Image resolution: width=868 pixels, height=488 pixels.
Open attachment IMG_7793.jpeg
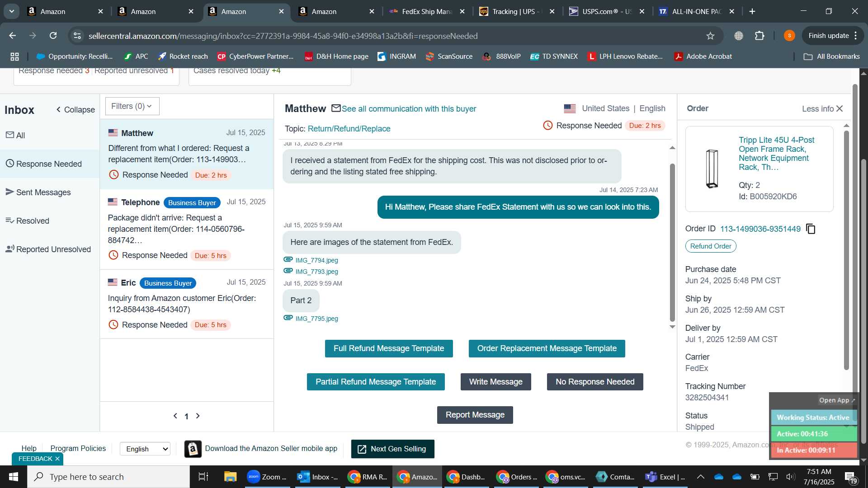[316, 272]
